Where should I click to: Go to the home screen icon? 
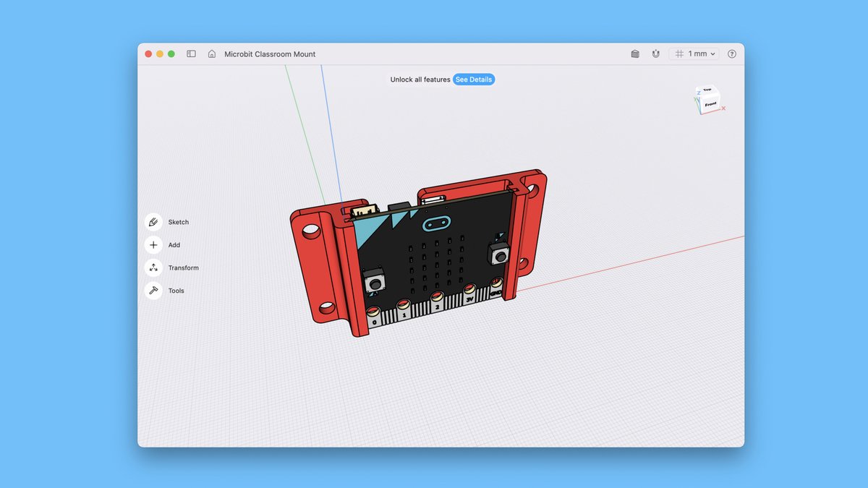[x=212, y=54]
